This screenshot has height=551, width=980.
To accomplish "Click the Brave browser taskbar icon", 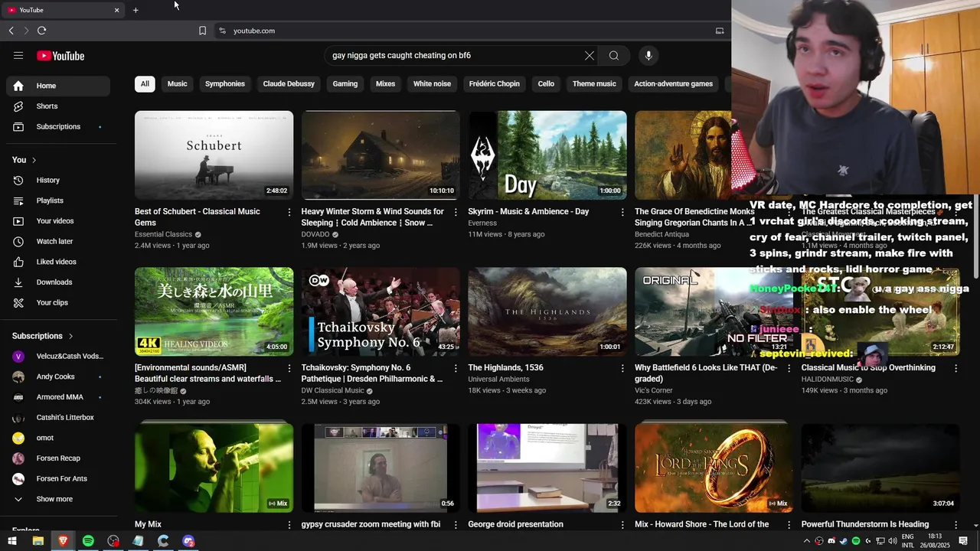I will 63,541.
